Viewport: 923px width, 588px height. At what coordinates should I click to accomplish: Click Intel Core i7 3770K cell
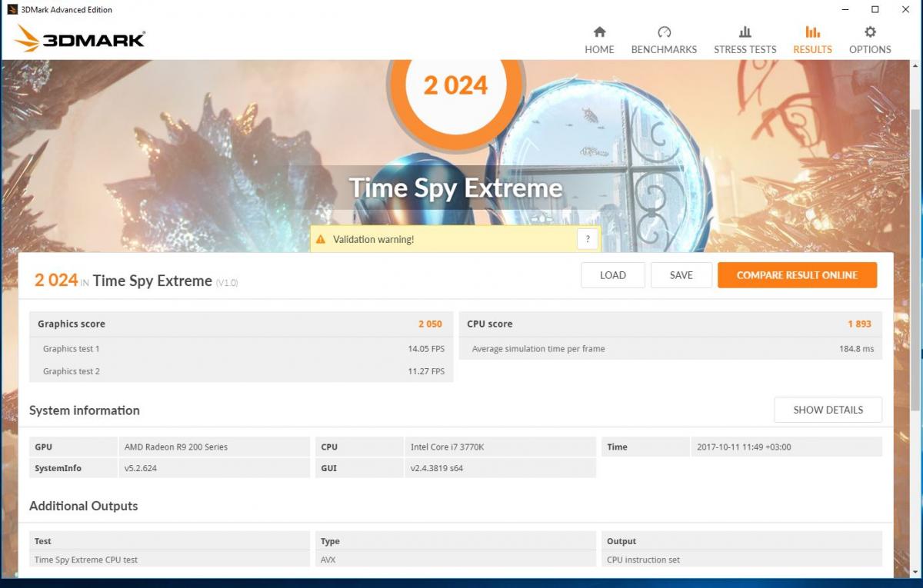(500, 447)
